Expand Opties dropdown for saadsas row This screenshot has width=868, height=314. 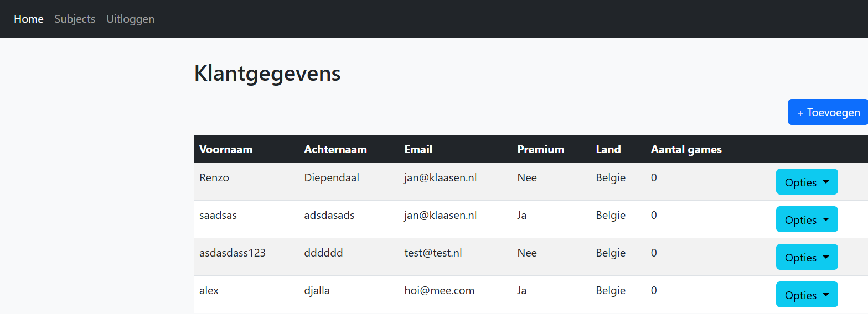point(807,219)
